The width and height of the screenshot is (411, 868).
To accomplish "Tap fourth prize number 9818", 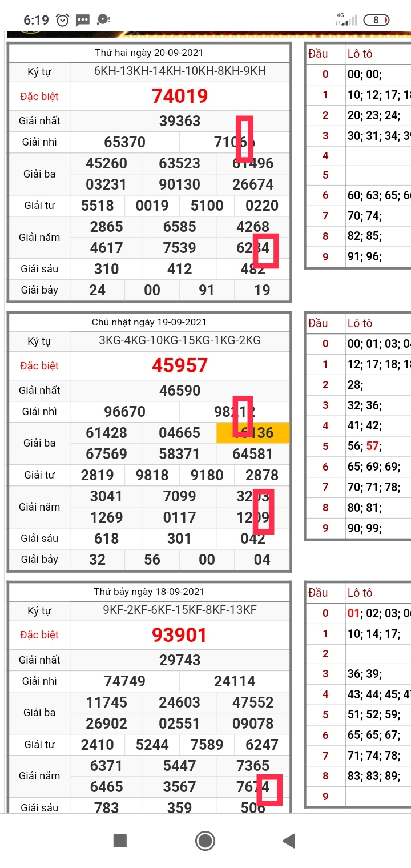I will [x=152, y=475].
